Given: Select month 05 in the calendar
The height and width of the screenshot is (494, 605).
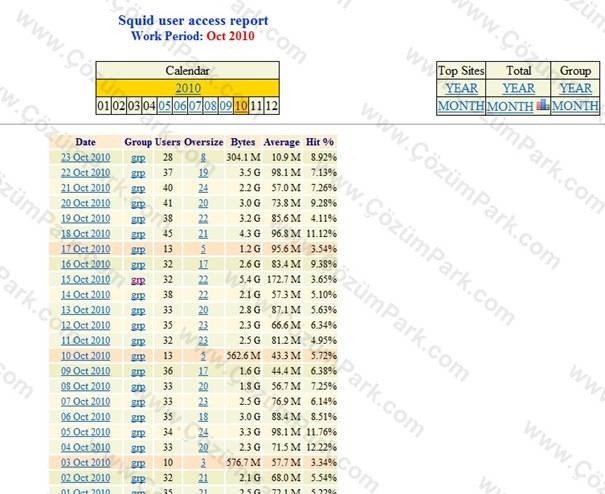Looking at the screenshot, I should (165, 106).
